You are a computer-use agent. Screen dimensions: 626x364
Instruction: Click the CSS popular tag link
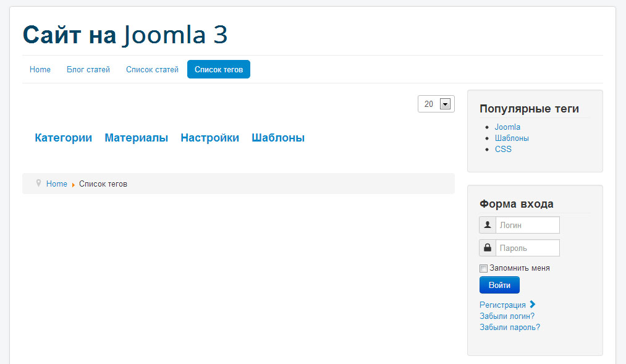pos(503,149)
